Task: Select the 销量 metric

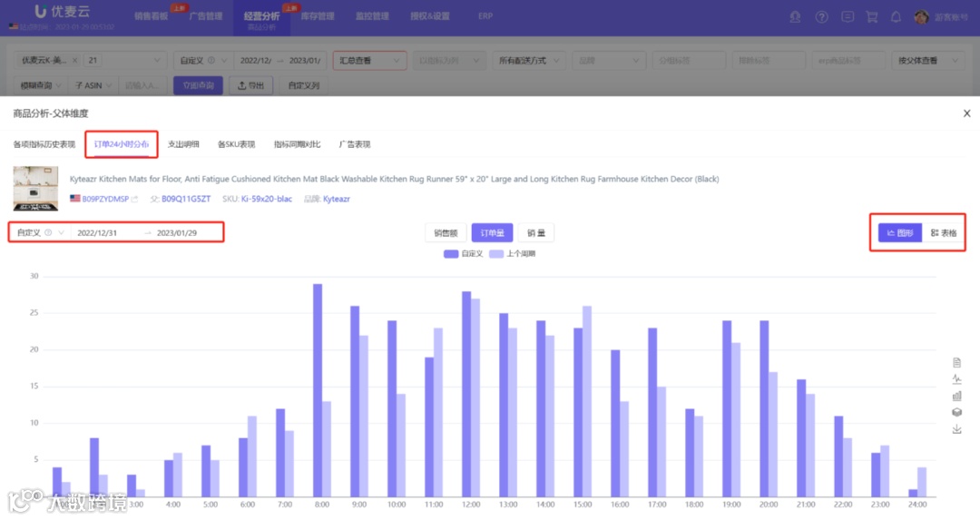Action: 536,232
